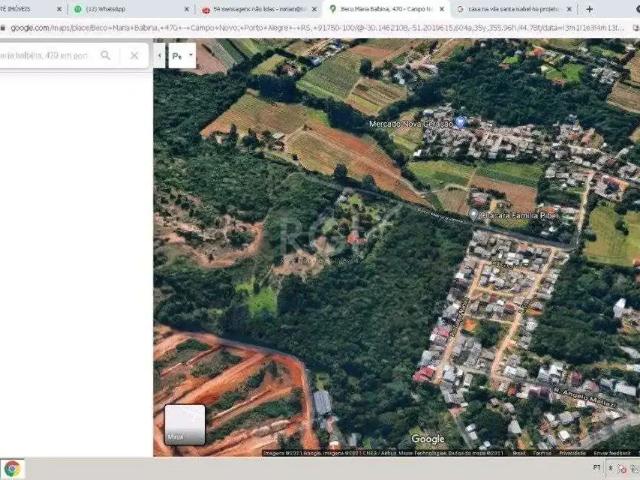
Task: Open the Privacidade link in the footer
Action: point(572,453)
